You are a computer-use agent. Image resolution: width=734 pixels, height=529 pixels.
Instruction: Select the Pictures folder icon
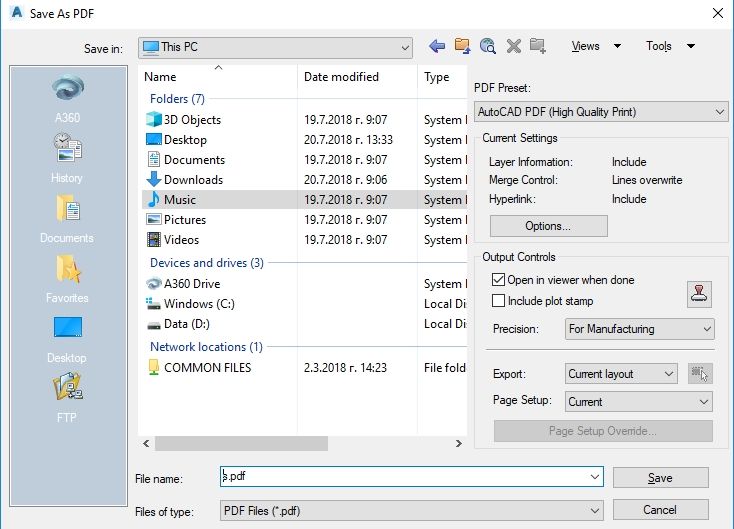[x=154, y=219]
